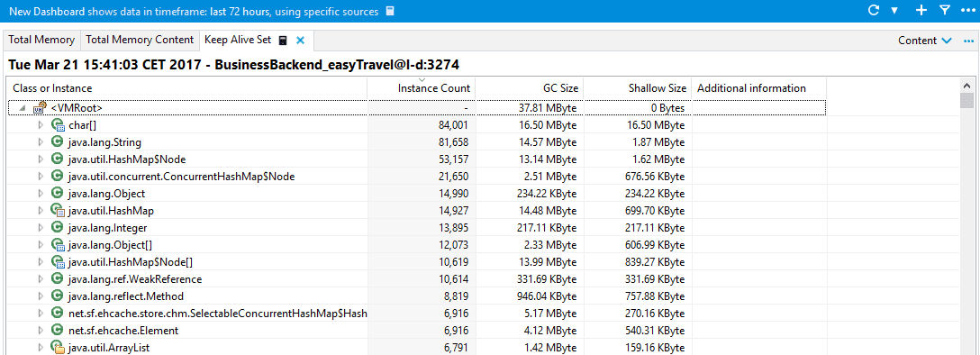The height and width of the screenshot is (355, 980).
Task: Expand the java.lang.reflect.Method row
Action: point(41,296)
